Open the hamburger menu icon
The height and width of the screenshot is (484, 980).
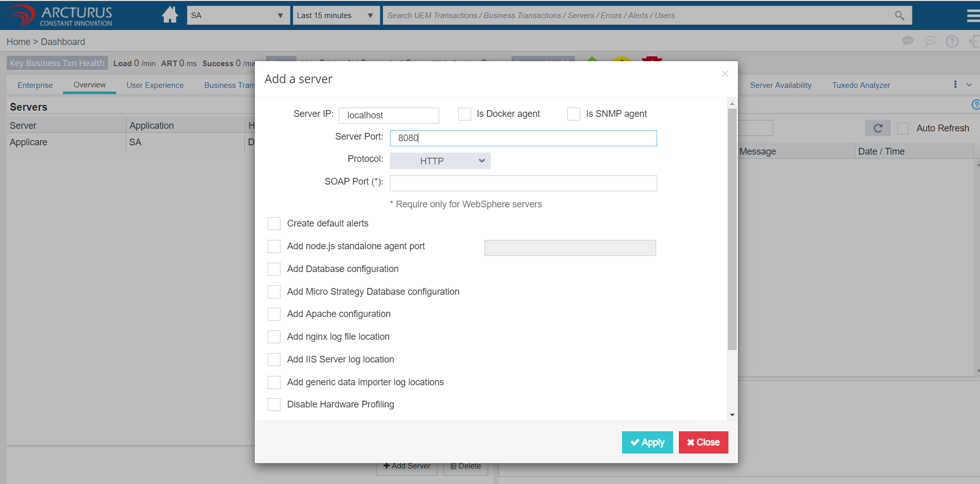click(973, 16)
